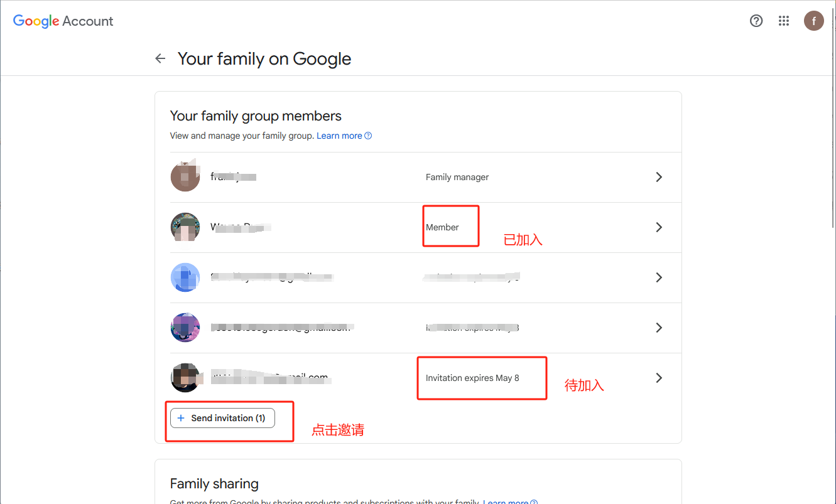This screenshot has height=504, width=836.
Task: Click the Google Account logo
Action: click(63, 21)
